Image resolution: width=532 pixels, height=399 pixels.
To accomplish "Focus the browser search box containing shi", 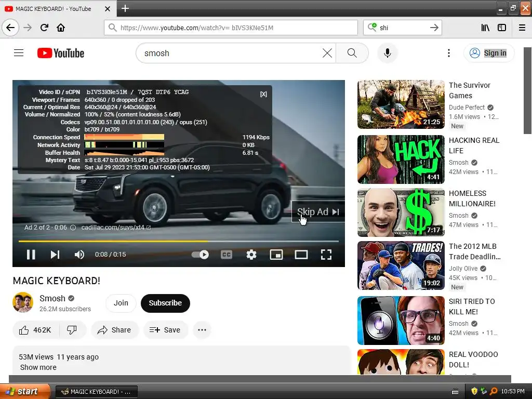I will pos(403,28).
